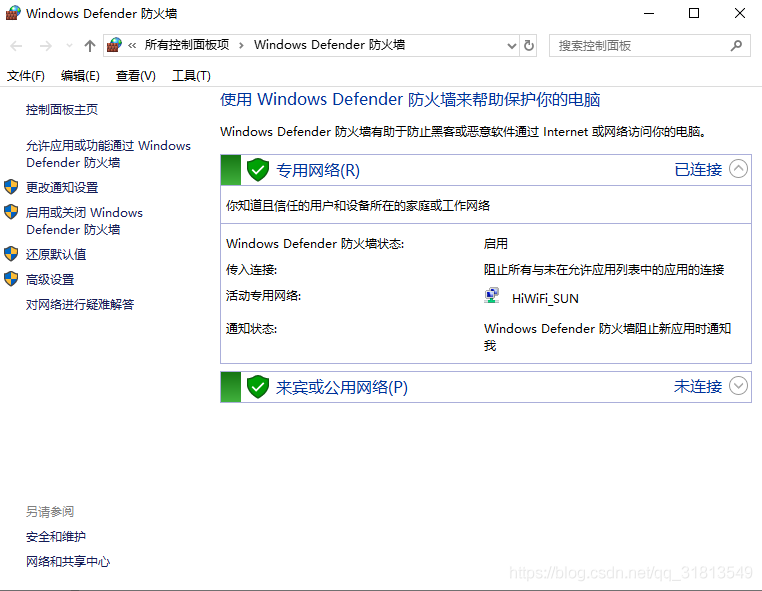Screen dimensions: 762x591
Task: Click the HiWiFi_SUN network icon
Action: (x=492, y=296)
